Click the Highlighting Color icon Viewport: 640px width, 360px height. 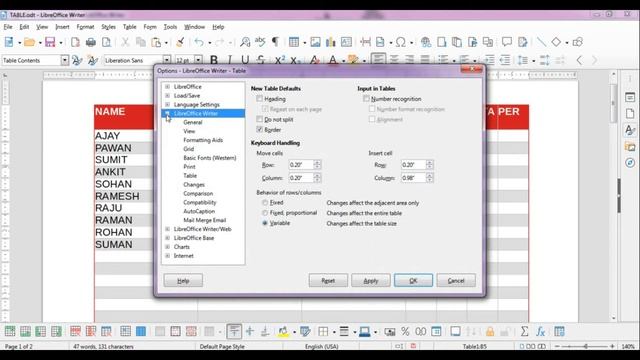pos(353,60)
